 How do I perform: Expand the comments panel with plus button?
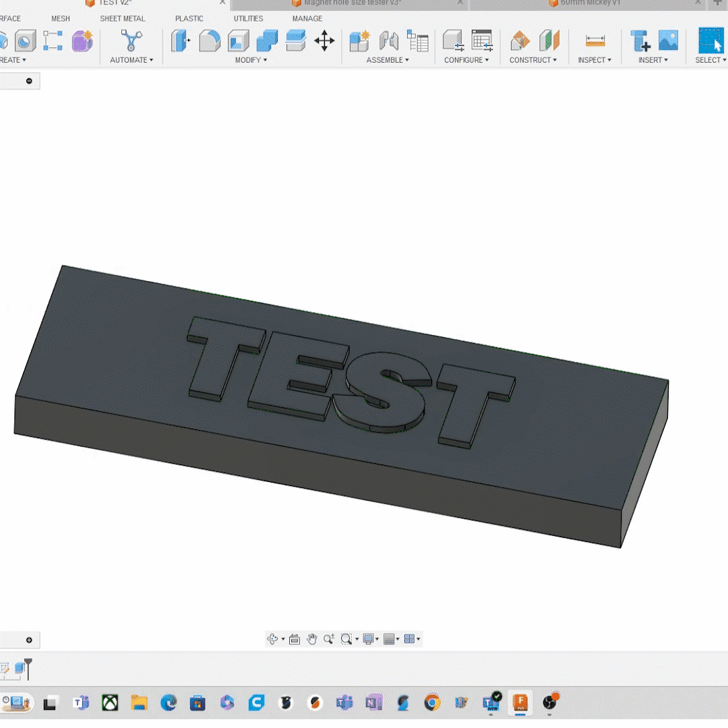point(29,640)
